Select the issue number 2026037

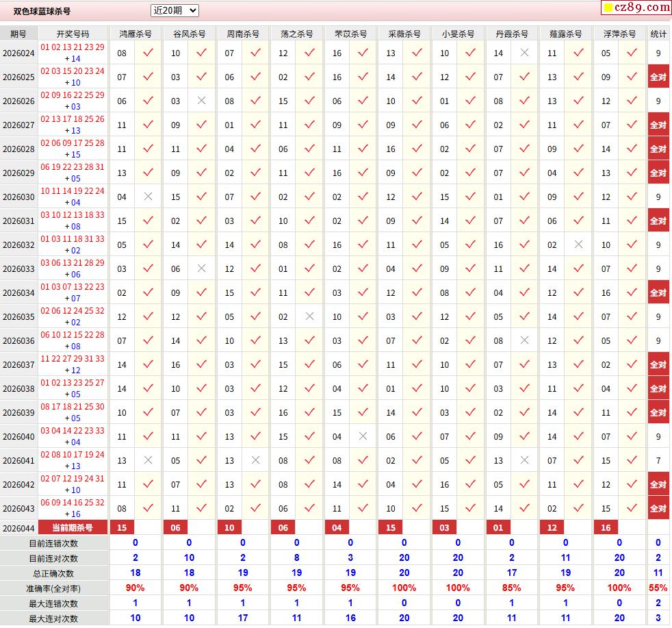coord(18,364)
